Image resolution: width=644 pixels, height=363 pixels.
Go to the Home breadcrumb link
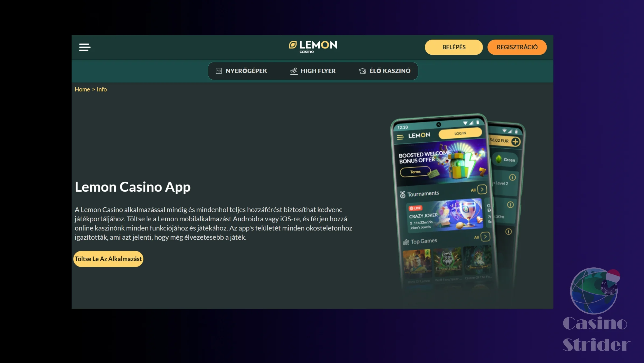click(82, 89)
